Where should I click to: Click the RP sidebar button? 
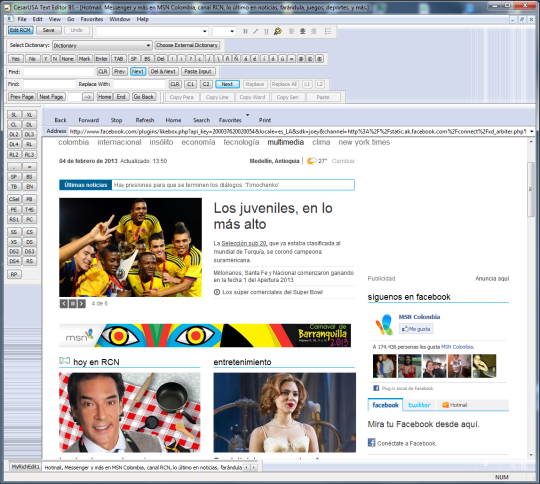[14, 274]
